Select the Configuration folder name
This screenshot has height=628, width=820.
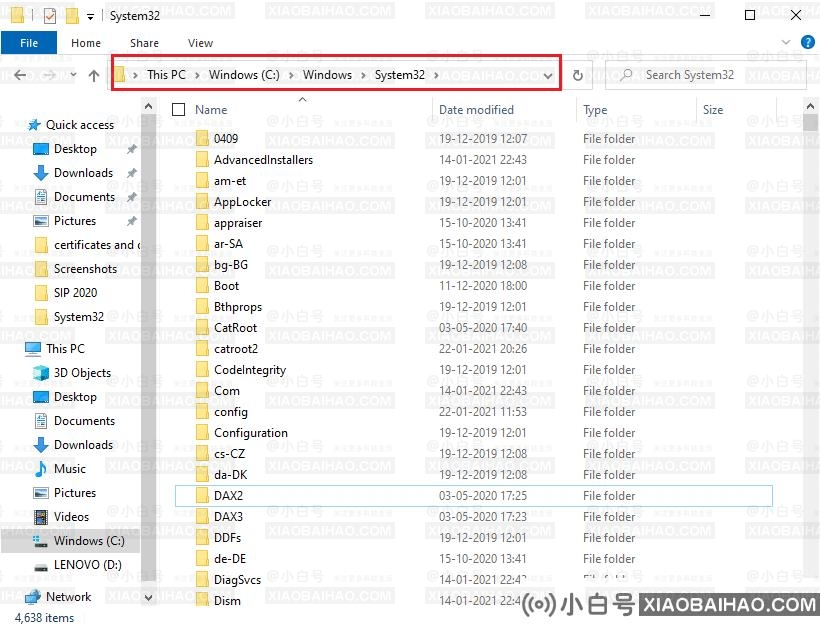(250, 433)
